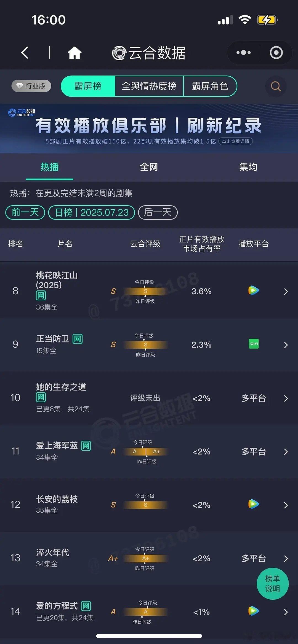This screenshot has height=644, width=298.
Task: Switch to the 集均 tab
Action: point(248,167)
